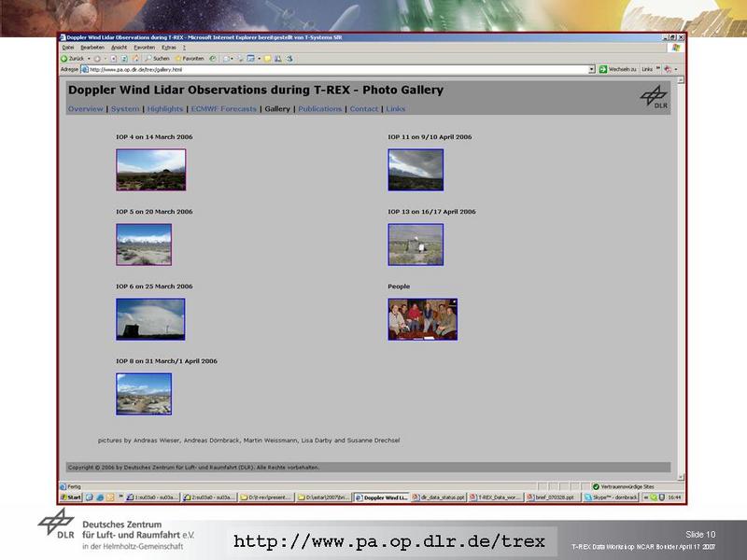Click the address bar URL field
The width and height of the screenshot is (747, 560).
point(338,69)
